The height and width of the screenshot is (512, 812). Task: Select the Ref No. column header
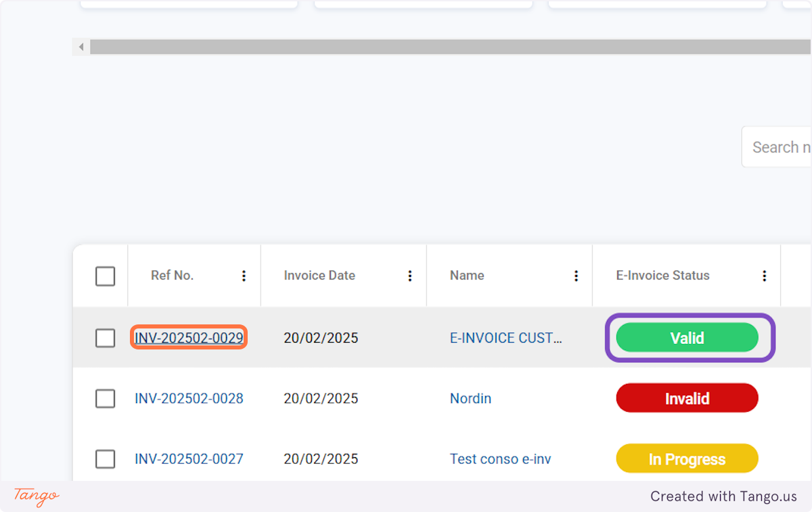173,276
